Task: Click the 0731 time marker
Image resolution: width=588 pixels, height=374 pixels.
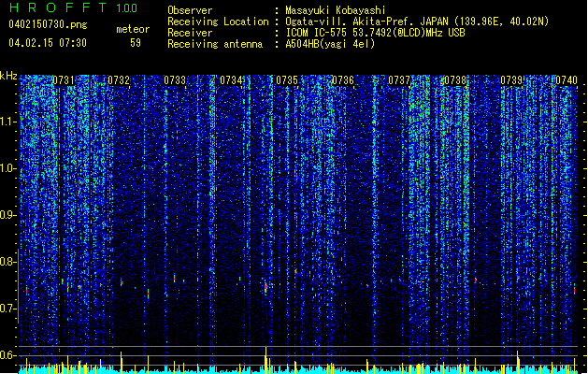Action: (x=64, y=80)
